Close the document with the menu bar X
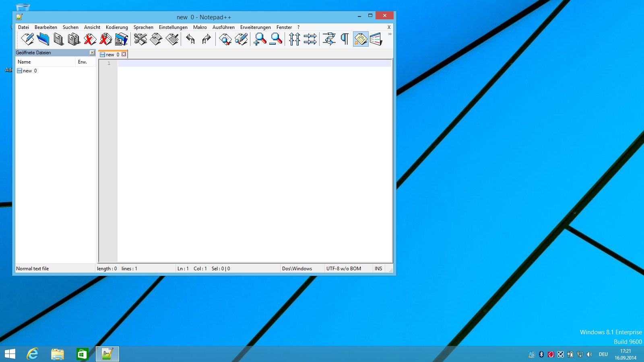Screen dimensions: 644x362 (389, 27)
